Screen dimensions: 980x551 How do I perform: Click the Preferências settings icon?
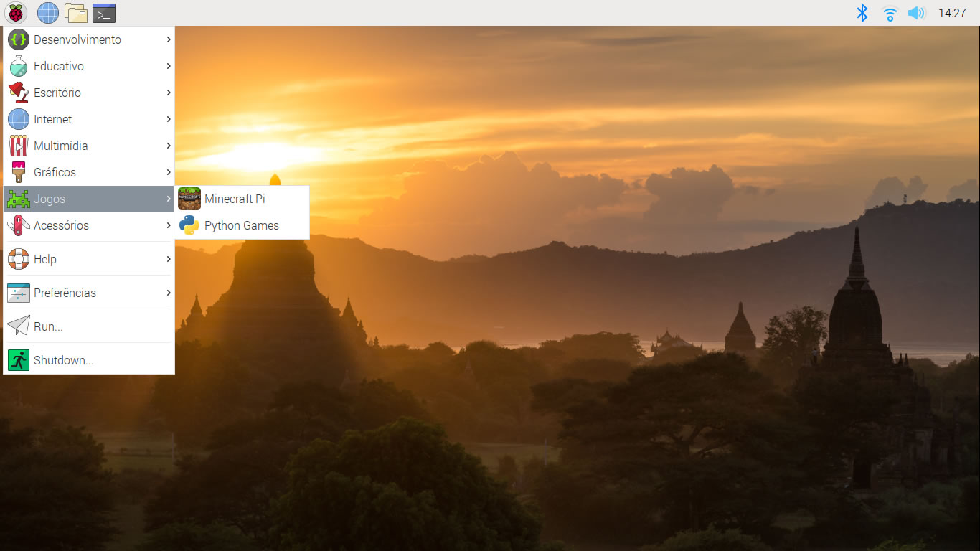point(19,293)
